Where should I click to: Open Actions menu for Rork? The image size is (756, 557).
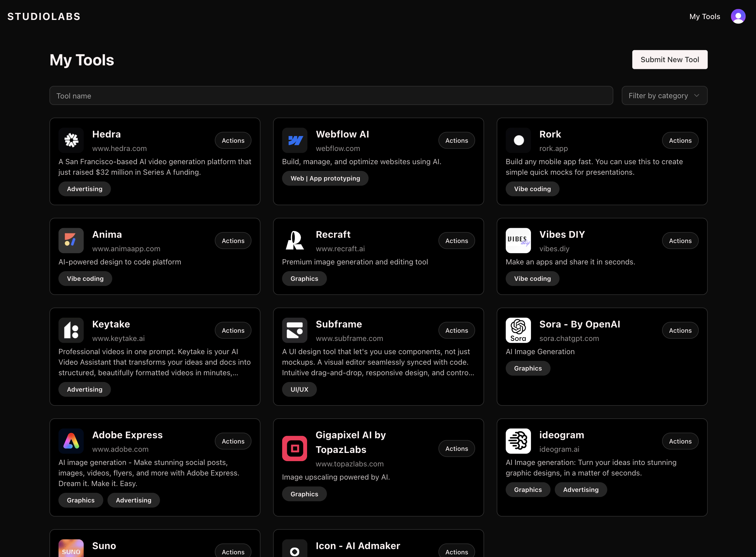[680, 141]
